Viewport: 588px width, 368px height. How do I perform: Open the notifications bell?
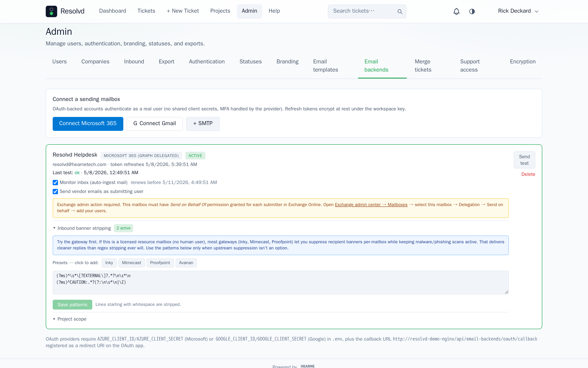456,11
